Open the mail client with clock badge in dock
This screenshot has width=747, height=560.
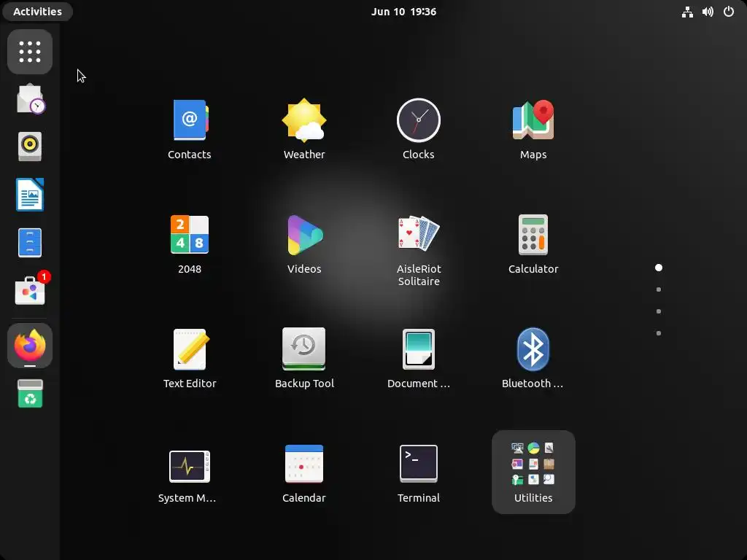coord(30,99)
